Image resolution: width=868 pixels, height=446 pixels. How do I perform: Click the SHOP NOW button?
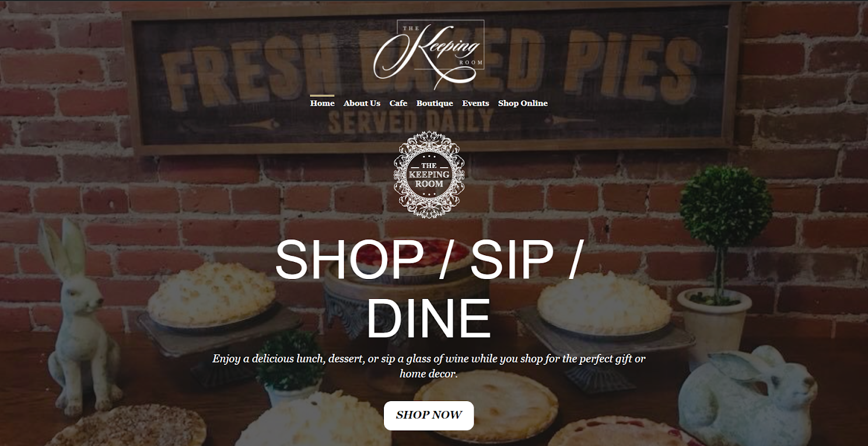pyautogui.click(x=429, y=415)
